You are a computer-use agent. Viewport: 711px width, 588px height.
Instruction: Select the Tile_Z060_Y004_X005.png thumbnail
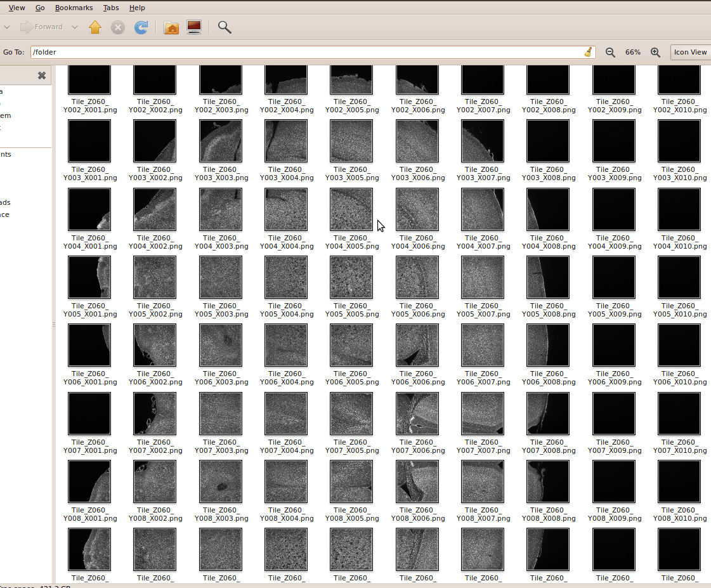click(x=351, y=209)
